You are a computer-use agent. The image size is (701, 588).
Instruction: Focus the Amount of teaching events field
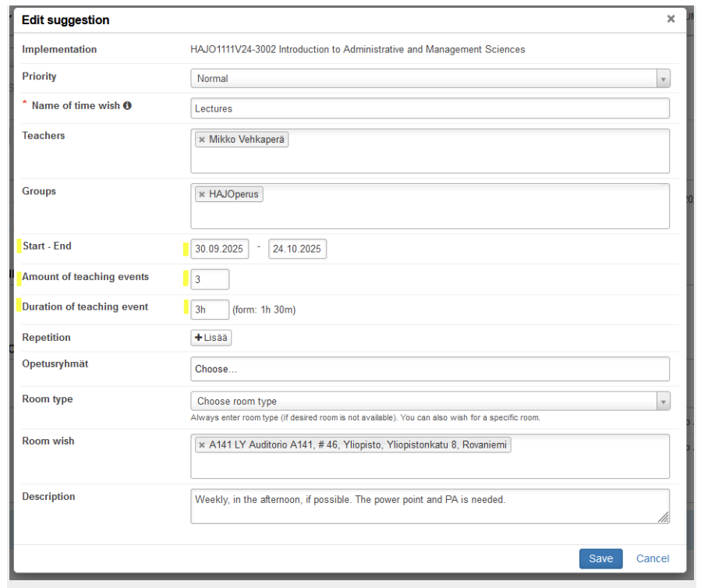[210, 279]
